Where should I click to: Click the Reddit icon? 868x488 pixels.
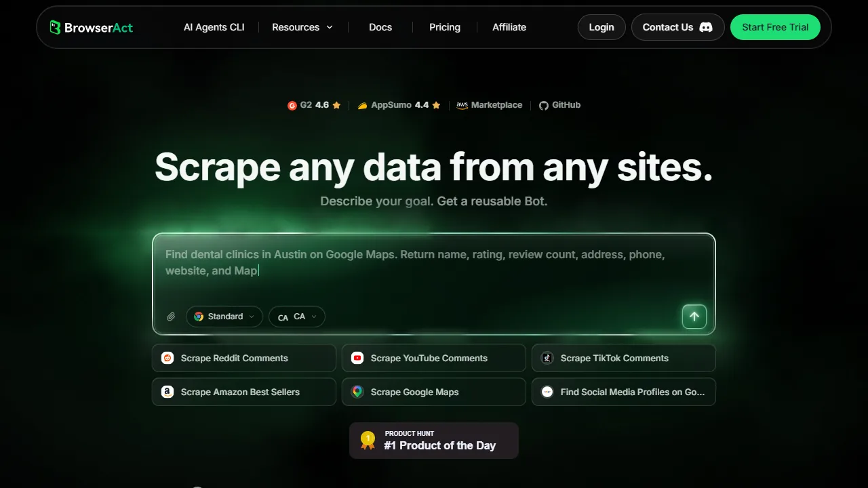click(x=167, y=358)
